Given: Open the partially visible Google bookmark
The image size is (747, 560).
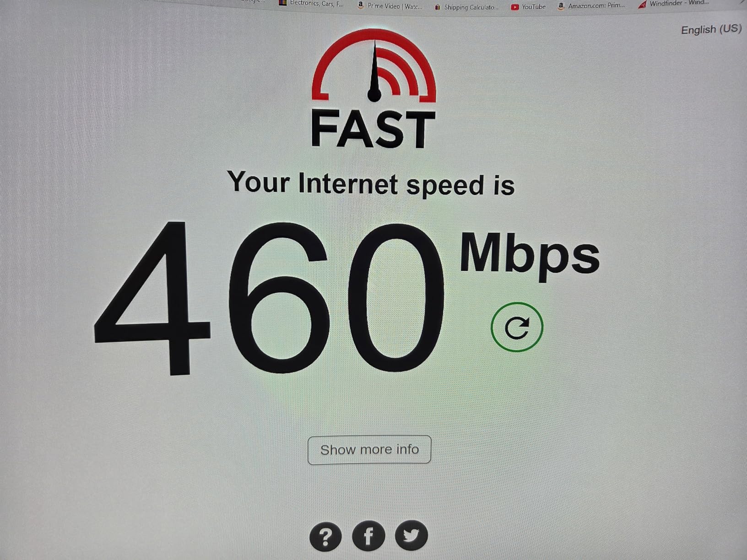Looking at the screenshot, I should pos(254,1).
